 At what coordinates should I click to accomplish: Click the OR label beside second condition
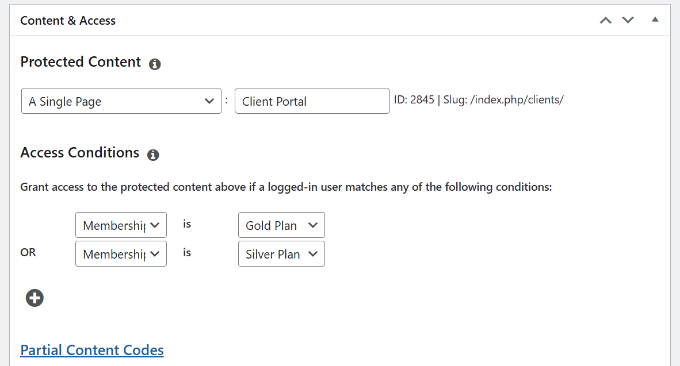[28, 252]
